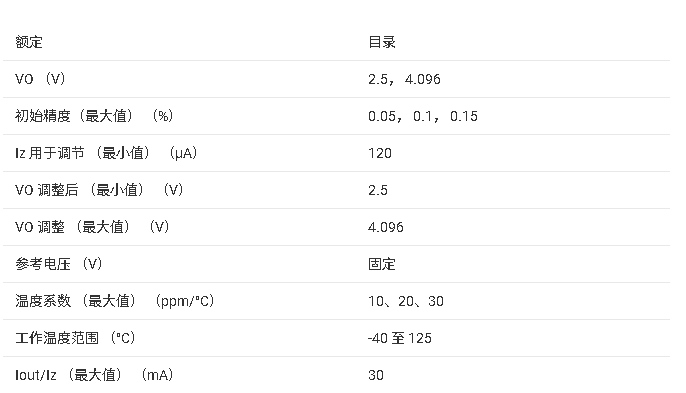
Task: Select the 2.5 minimum adjusted voltage value
Action: pos(378,190)
